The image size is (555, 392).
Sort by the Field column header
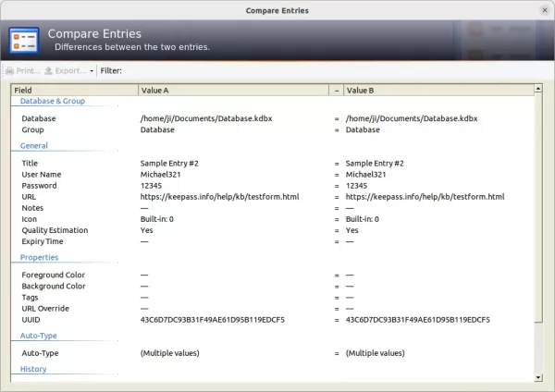tap(74, 91)
